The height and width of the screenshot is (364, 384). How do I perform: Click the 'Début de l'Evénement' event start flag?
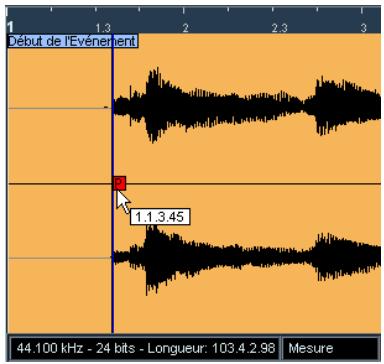(72, 41)
